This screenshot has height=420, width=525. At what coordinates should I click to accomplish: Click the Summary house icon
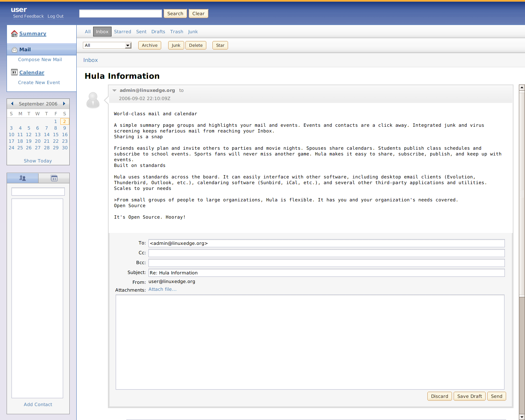coord(14,34)
